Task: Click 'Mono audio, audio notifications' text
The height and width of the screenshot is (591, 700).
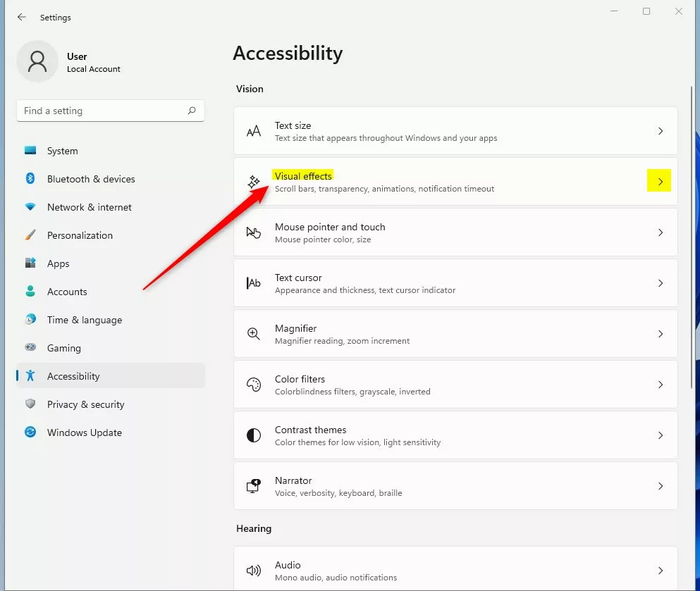Action: pos(336,578)
